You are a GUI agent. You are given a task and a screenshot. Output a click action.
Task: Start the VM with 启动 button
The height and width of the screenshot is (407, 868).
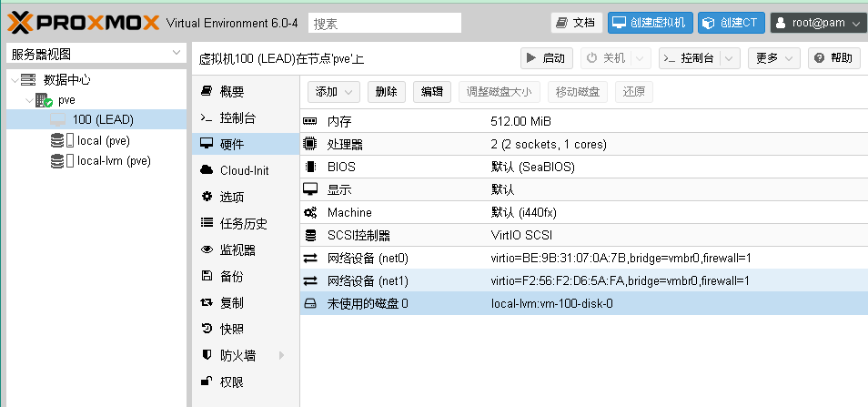pos(546,58)
